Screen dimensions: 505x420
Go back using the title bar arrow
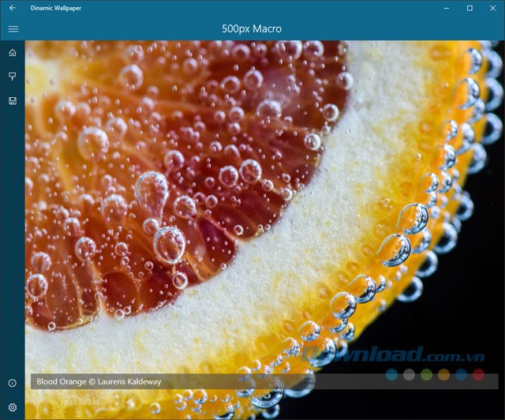coord(12,8)
